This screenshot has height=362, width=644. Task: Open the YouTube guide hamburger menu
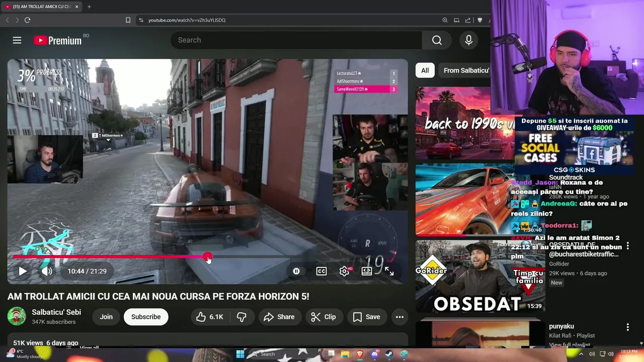(x=17, y=40)
